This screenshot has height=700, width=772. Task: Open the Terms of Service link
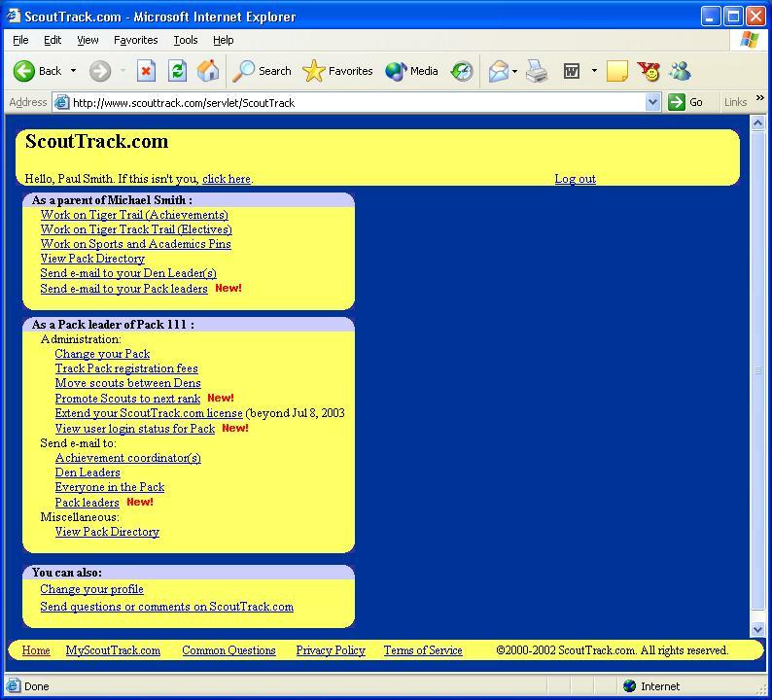[x=423, y=650]
